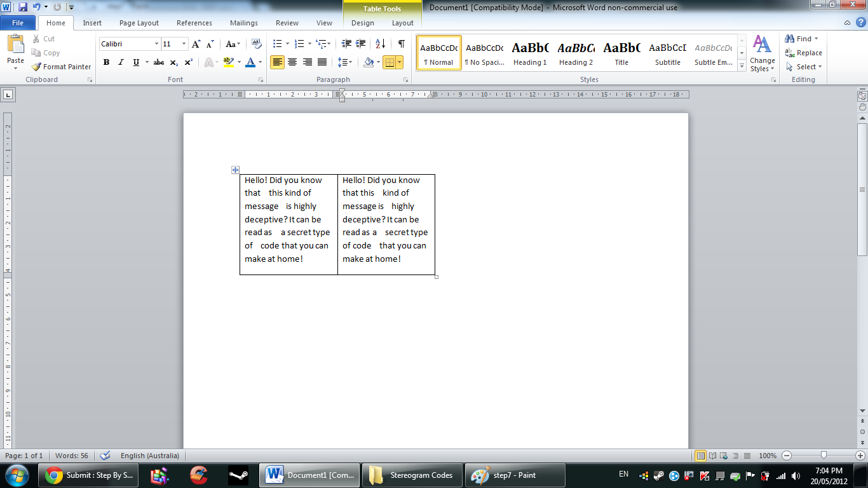Open the font size dropdown
This screenshot has width=868, height=488.
(x=184, y=43)
